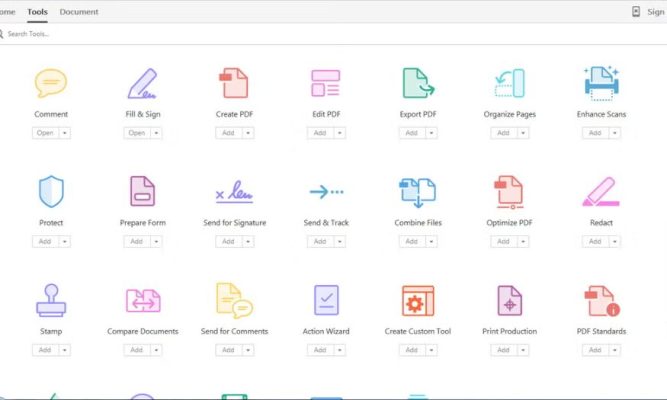Viewport: 667px width, 400px height.
Task: Open the Export PDF tool icon
Action: (418, 83)
